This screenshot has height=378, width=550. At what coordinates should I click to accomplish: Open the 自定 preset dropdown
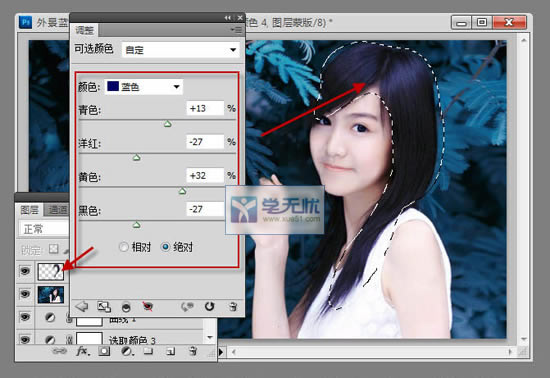[181, 50]
